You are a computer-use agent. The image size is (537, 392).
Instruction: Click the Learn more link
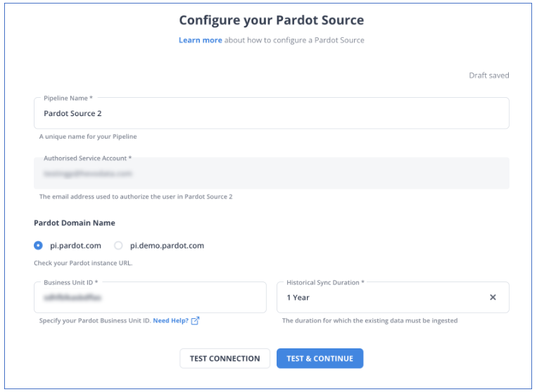[x=201, y=40]
